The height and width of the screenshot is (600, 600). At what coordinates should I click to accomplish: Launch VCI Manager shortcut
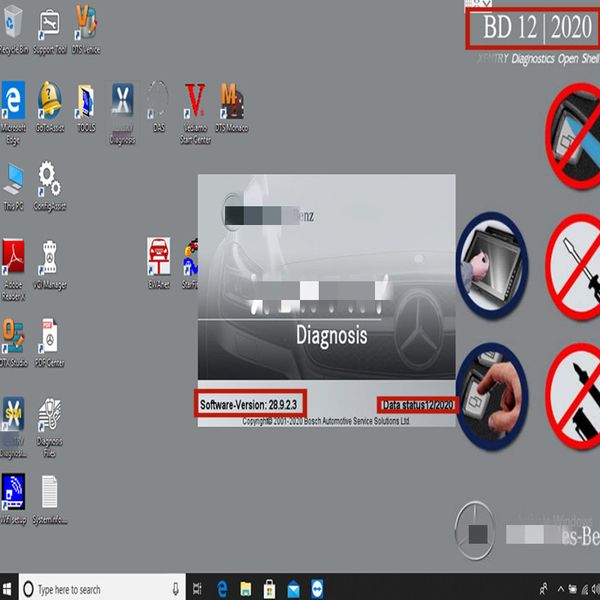50,265
